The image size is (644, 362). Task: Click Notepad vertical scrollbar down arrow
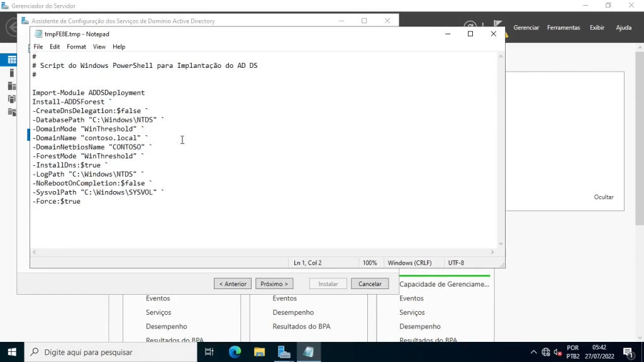pyautogui.click(x=501, y=244)
